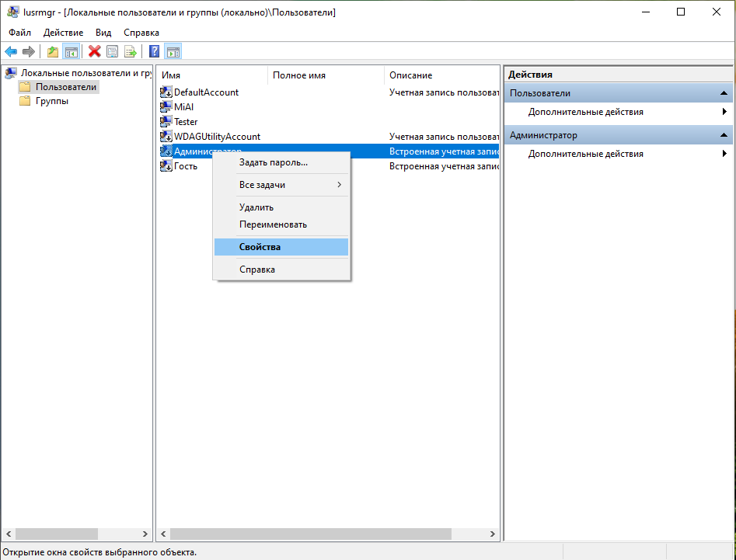Open 'Дополнительные действия' under Администратор

[x=586, y=154]
